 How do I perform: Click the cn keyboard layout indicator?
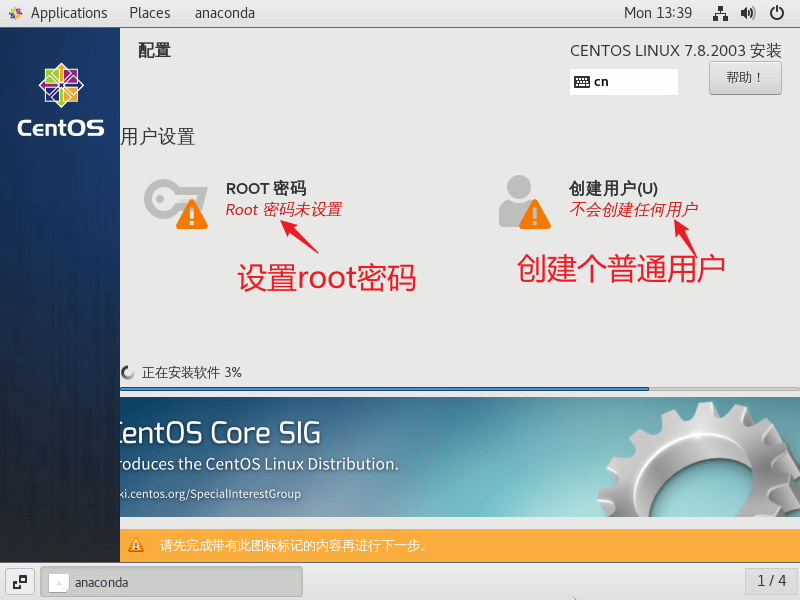(x=623, y=82)
